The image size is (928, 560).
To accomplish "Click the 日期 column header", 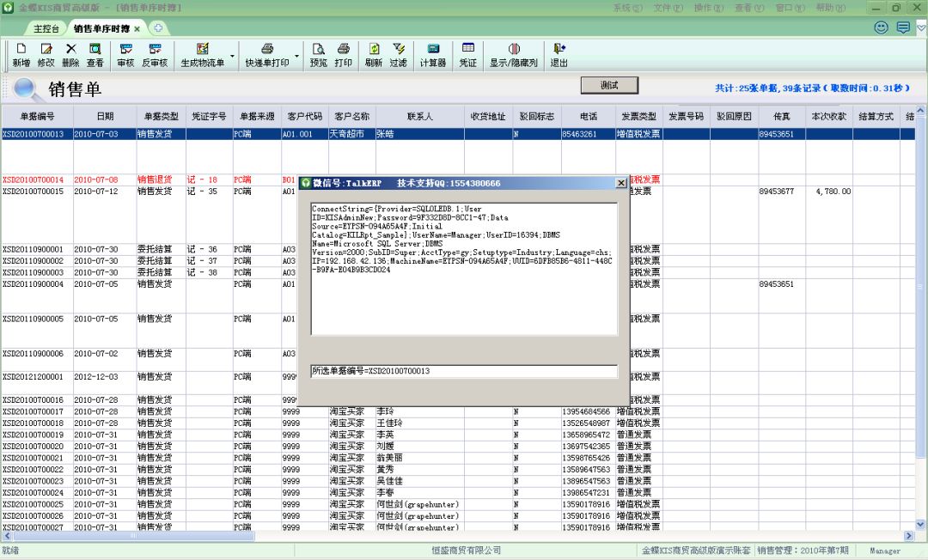I will (x=105, y=117).
